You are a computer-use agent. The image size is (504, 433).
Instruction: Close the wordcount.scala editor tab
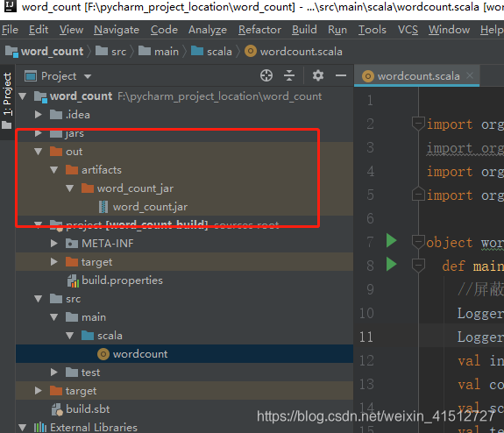click(x=470, y=75)
